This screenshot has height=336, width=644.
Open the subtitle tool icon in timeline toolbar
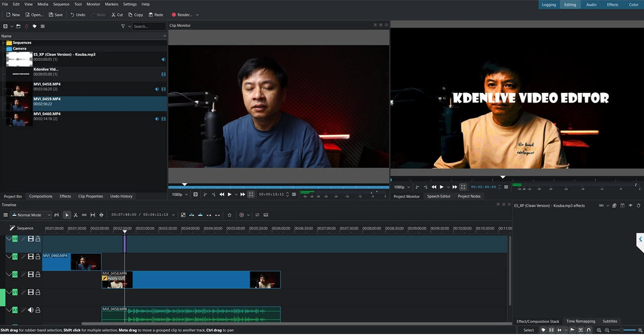pyautogui.click(x=266, y=215)
